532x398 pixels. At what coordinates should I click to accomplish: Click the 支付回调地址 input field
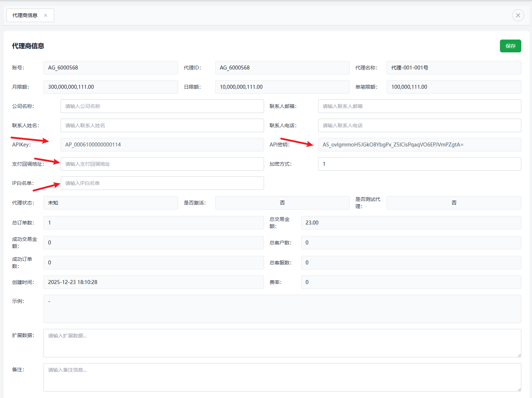tap(162, 164)
